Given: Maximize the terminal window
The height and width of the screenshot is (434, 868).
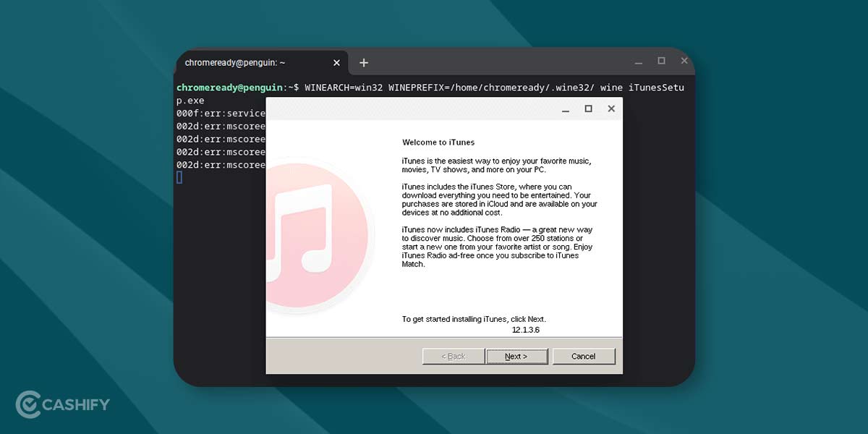Looking at the screenshot, I should [x=660, y=61].
